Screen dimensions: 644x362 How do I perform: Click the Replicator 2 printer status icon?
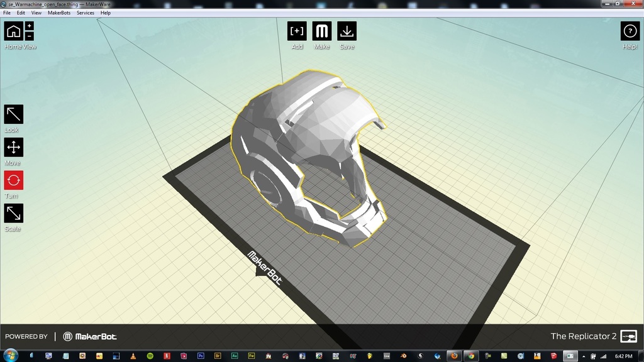(x=628, y=336)
